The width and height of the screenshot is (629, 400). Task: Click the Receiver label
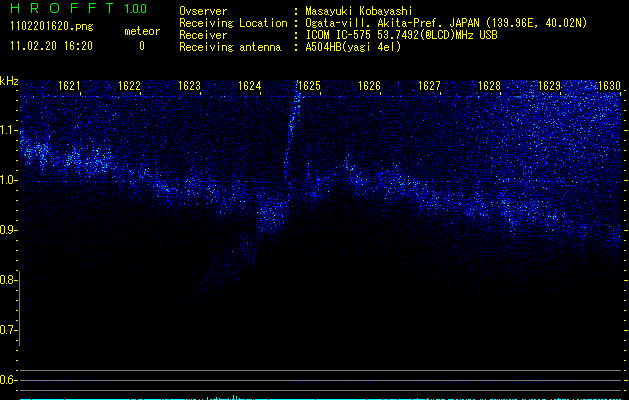[x=203, y=35]
